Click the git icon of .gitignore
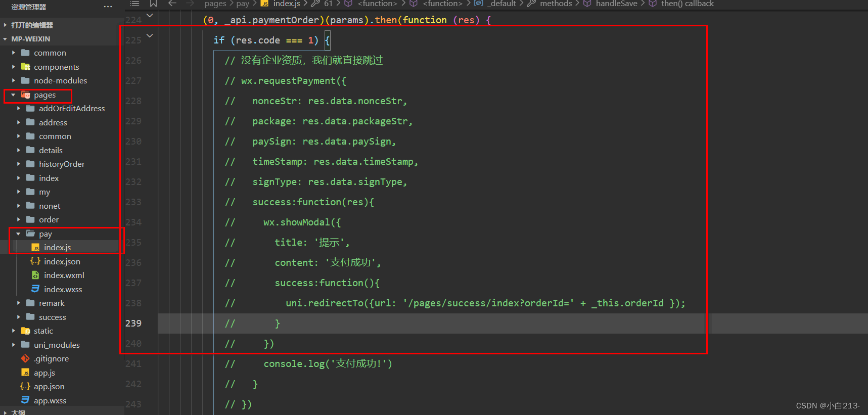 click(x=25, y=358)
